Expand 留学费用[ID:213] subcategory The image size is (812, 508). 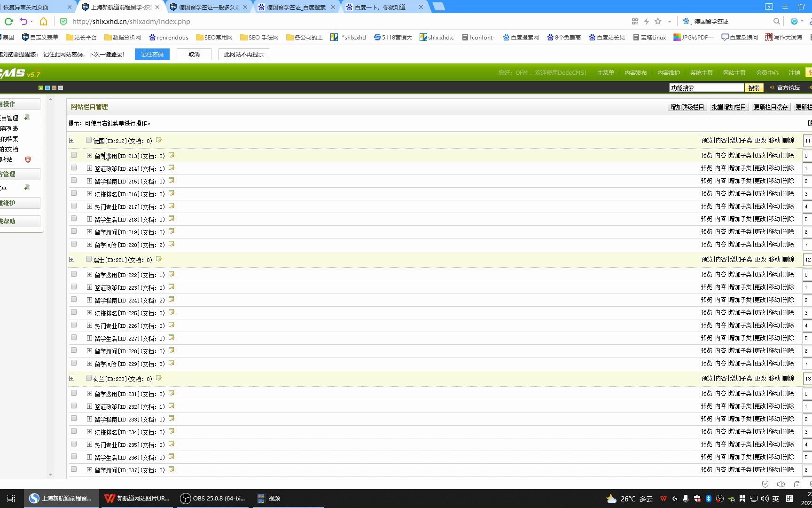point(89,155)
